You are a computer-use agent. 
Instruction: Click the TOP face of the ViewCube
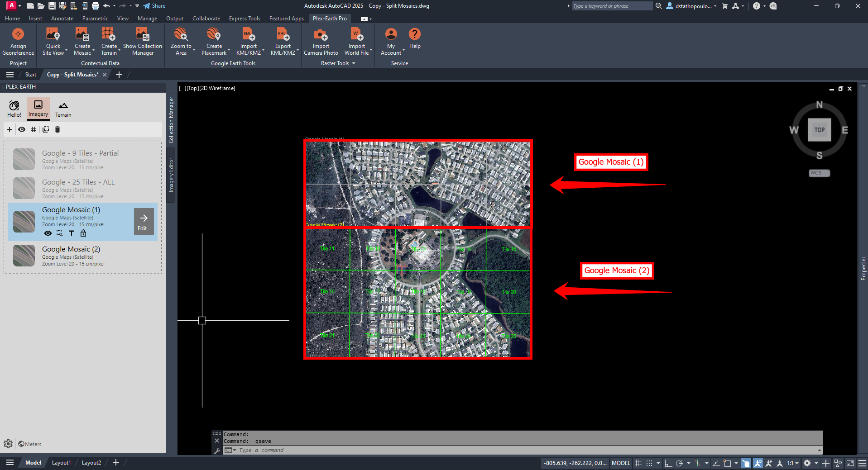[x=819, y=130]
